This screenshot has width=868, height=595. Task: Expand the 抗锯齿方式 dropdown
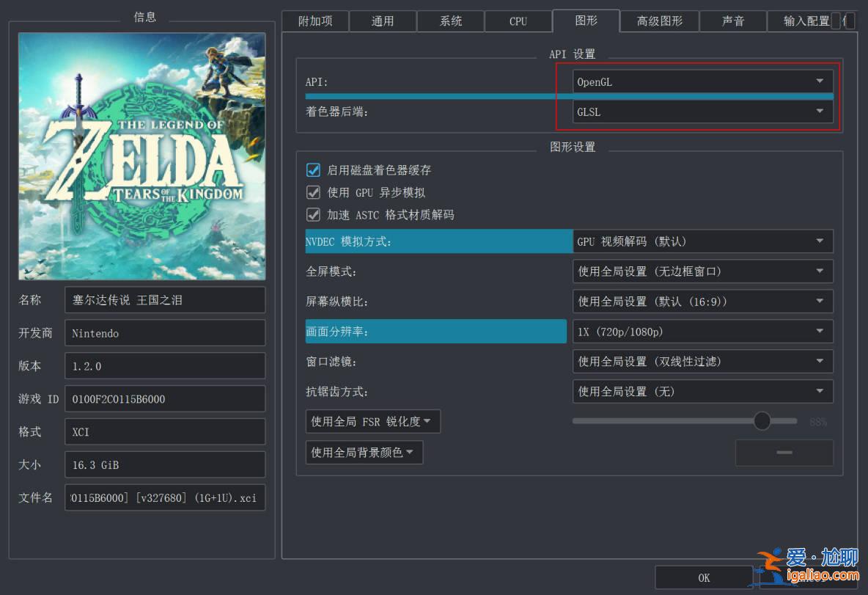pyautogui.click(x=702, y=392)
